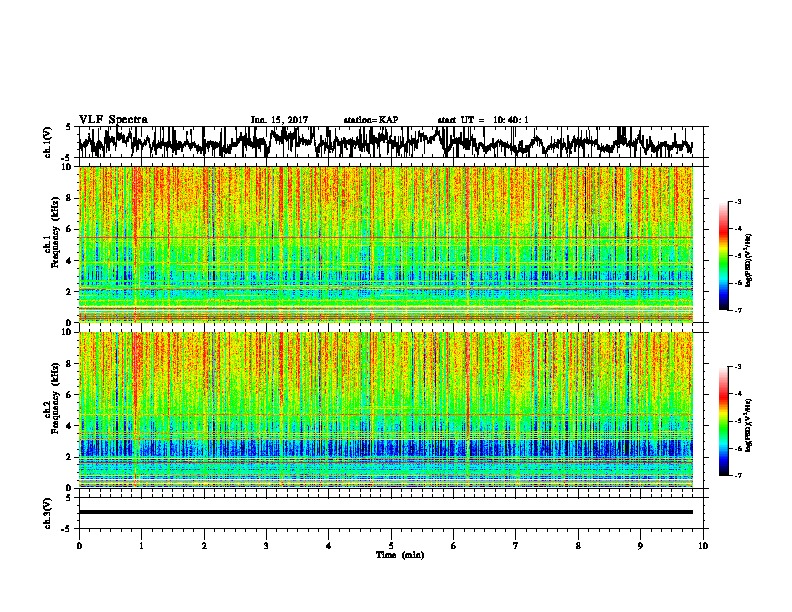Image resolution: width=792 pixels, height=612 pixels.
Task: Click time-axis tick label "7"
Action: [x=516, y=546]
